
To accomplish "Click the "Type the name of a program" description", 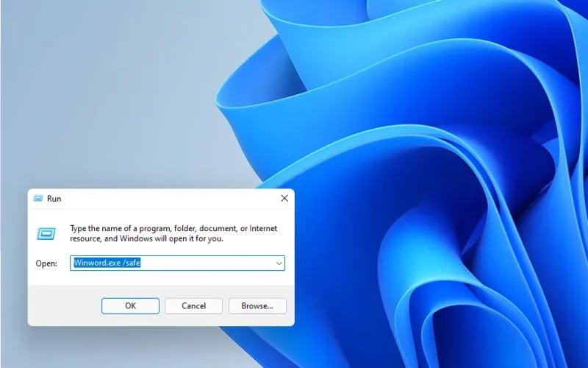I will [x=173, y=233].
